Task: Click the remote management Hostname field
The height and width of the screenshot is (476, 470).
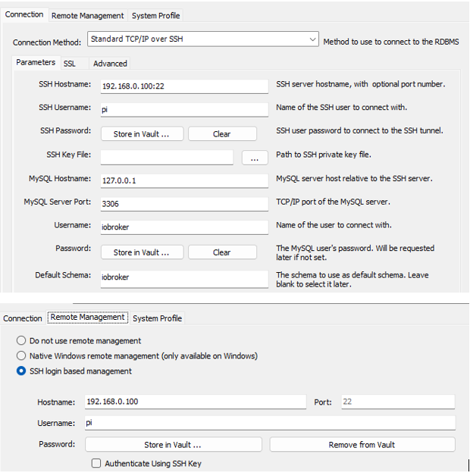Action: coord(194,402)
